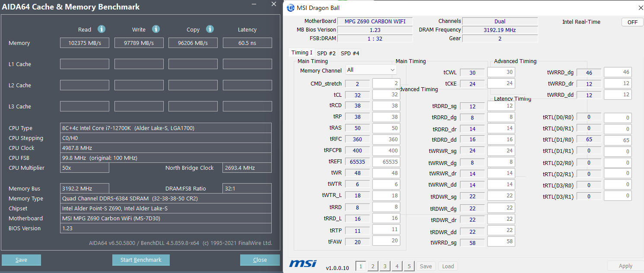644x273 pixels.
Task: Click the tREFI input field
Action: pyautogui.click(x=386, y=162)
